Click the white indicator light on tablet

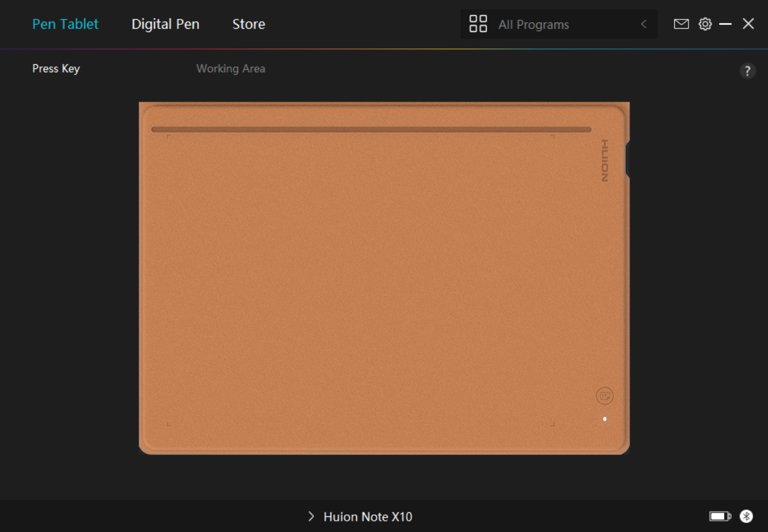tap(605, 419)
